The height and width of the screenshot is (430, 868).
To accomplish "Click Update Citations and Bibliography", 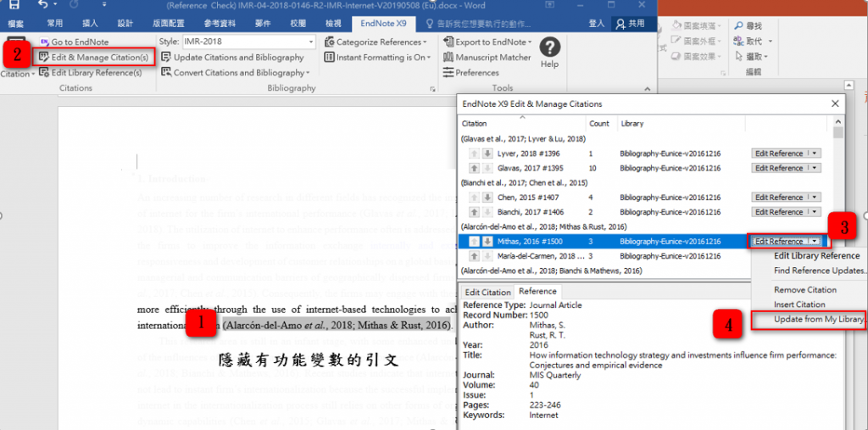I will (x=232, y=57).
